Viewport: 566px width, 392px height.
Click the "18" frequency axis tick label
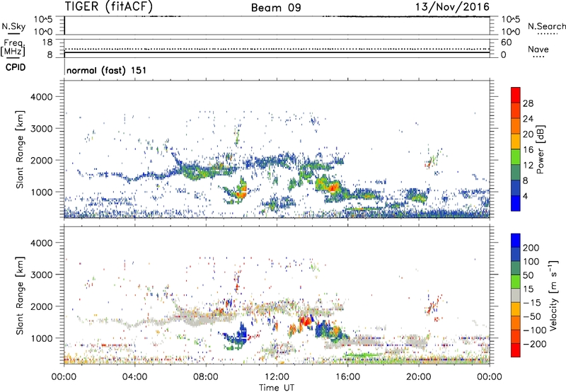point(47,42)
